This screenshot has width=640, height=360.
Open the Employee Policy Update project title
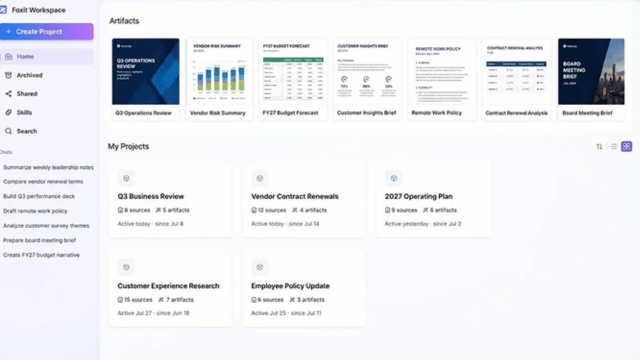(290, 286)
